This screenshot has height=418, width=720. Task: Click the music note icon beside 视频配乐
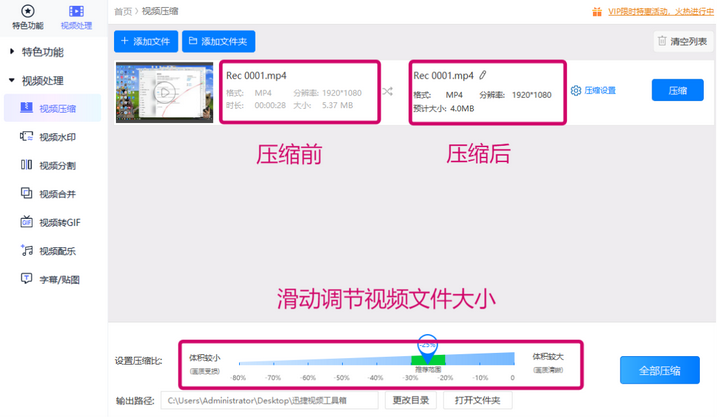point(27,250)
